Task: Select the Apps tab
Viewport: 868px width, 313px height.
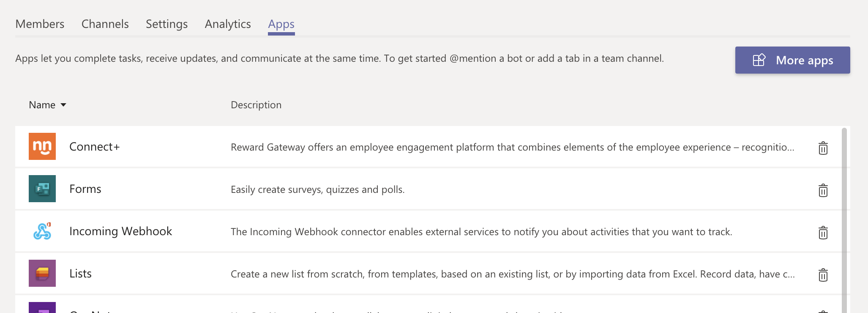Action: 281,25
